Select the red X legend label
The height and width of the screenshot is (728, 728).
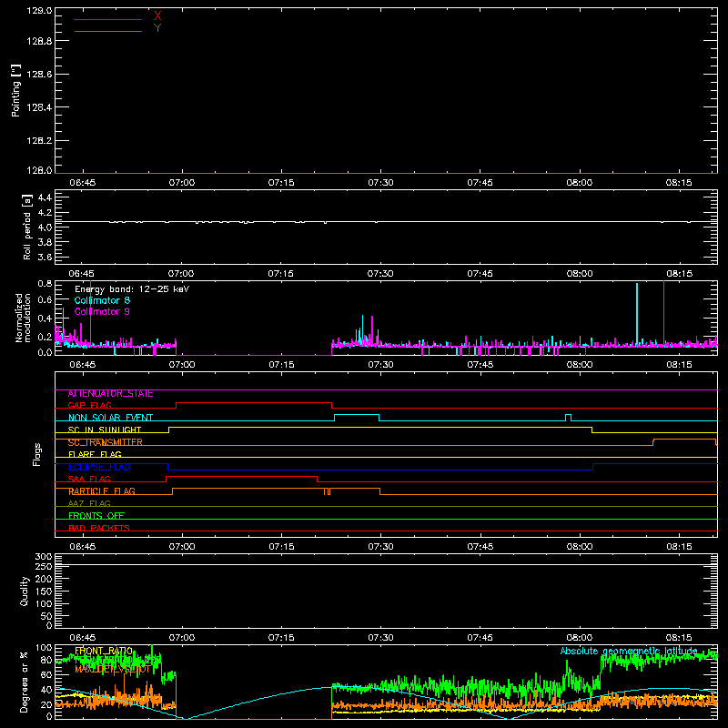157,16
